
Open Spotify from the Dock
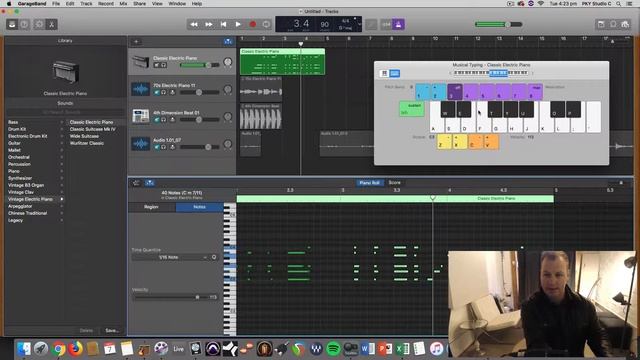pos(333,349)
